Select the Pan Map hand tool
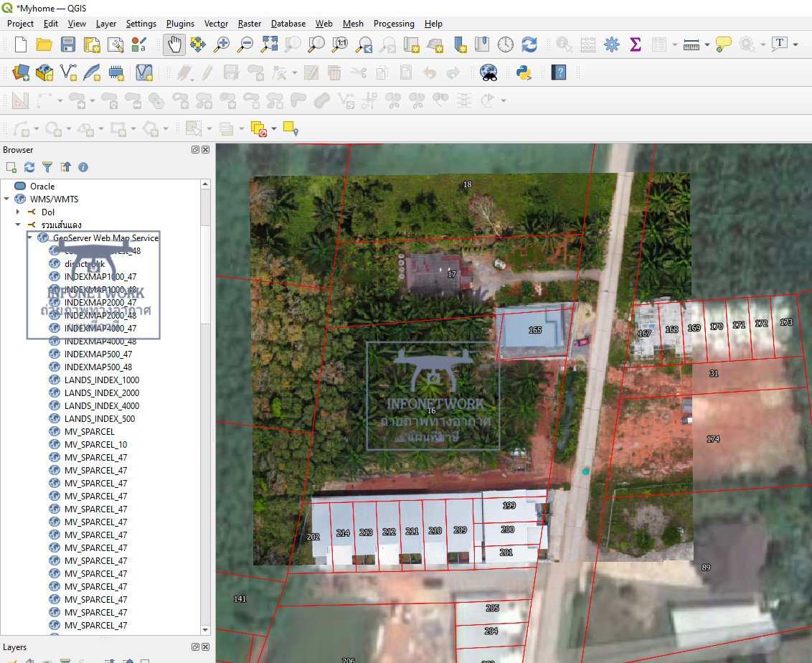This screenshot has height=663, width=812. pyautogui.click(x=174, y=44)
